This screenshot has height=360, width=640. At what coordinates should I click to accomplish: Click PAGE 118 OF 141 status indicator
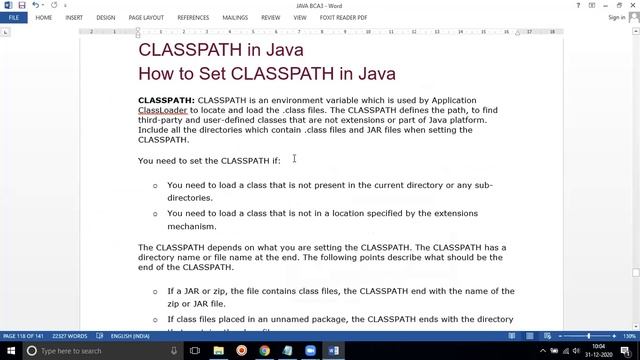click(x=23, y=336)
